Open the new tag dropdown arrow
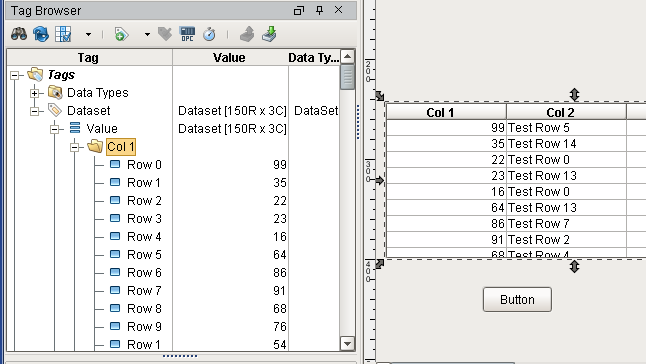This screenshot has width=646, height=364. tap(147, 35)
